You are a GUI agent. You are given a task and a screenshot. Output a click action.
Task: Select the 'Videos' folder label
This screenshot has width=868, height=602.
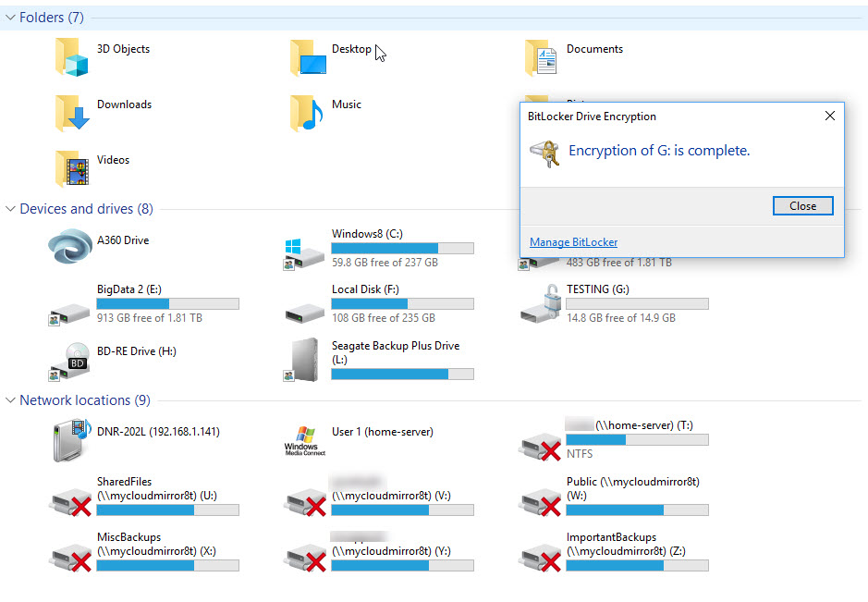point(113,159)
